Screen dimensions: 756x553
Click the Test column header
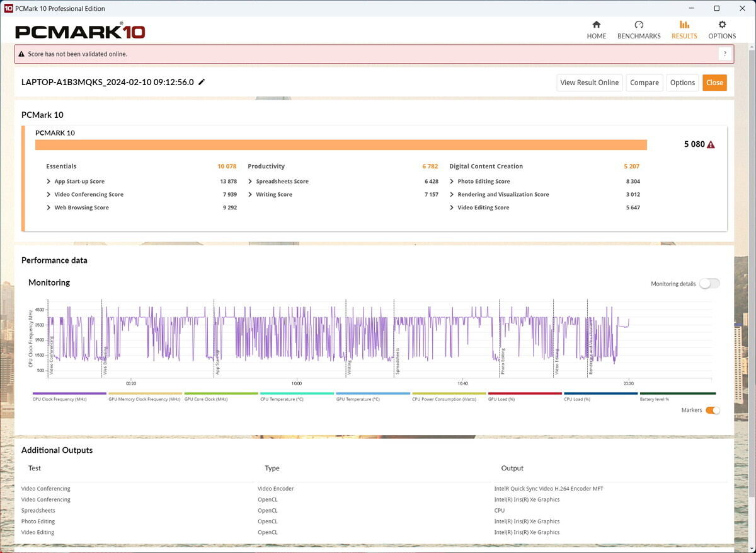pos(35,469)
